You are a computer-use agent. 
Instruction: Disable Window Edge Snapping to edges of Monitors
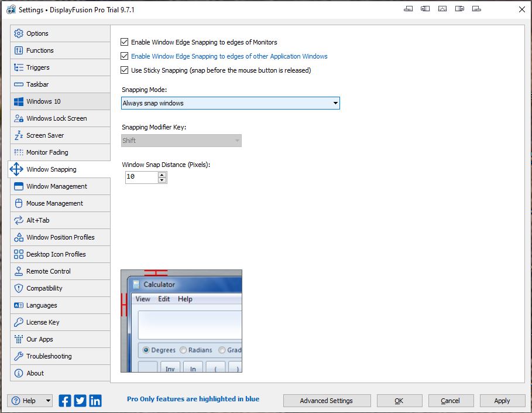[x=124, y=42]
